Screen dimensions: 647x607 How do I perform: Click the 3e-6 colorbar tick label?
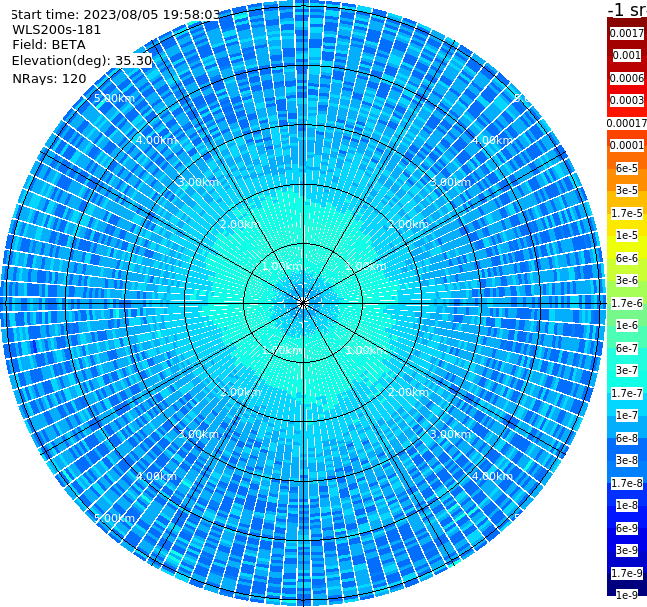tap(627, 280)
